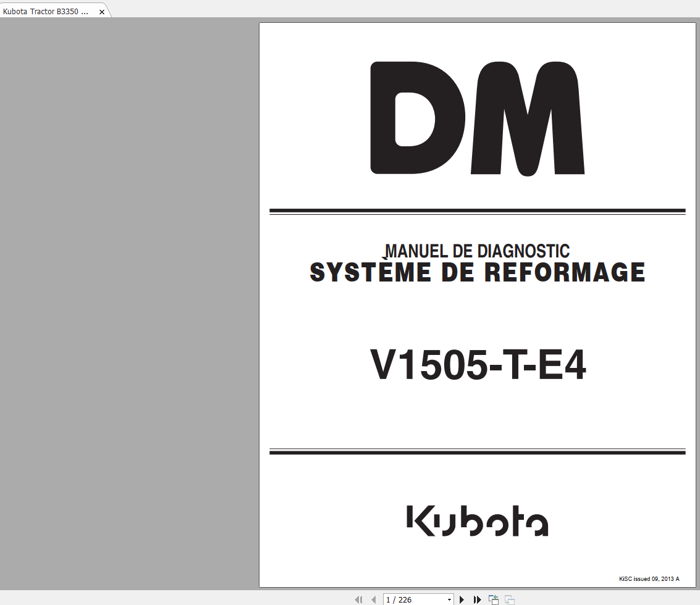
Task: Click the upper divider bar on the page
Action: tap(477, 211)
